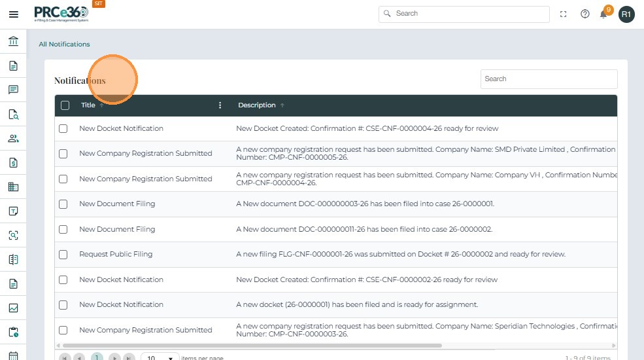Open the help question mark icon

click(585, 14)
